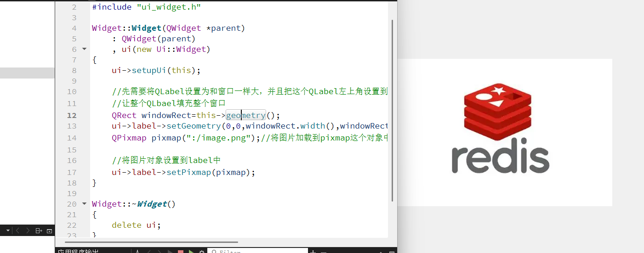Click the editor's vertical scrollbar

coord(392,110)
